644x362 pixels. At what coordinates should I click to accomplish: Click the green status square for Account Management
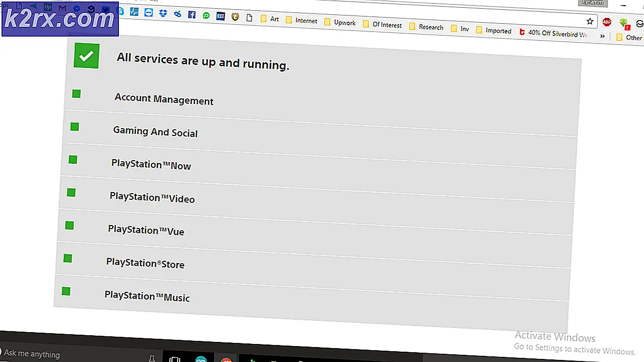pyautogui.click(x=76, y=94)
